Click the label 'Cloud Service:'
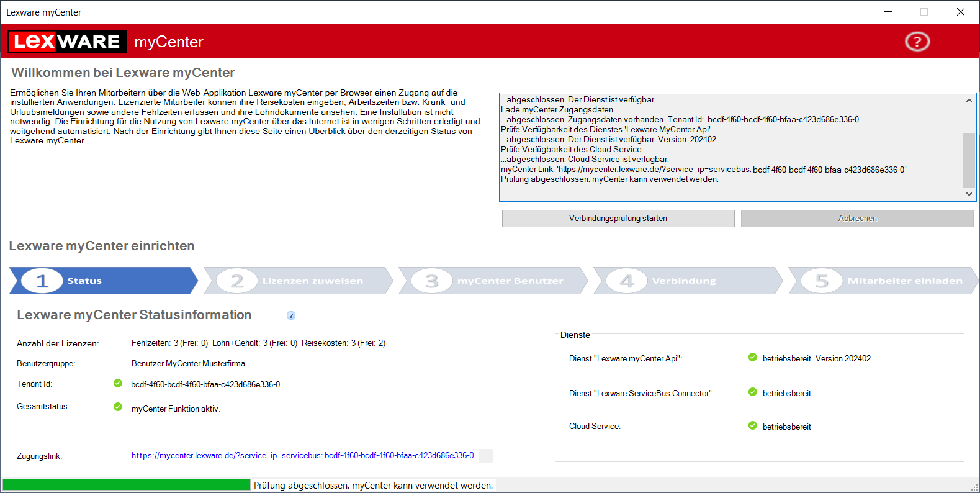Viewport: 980px width, 493px height. tap(595, 427)
